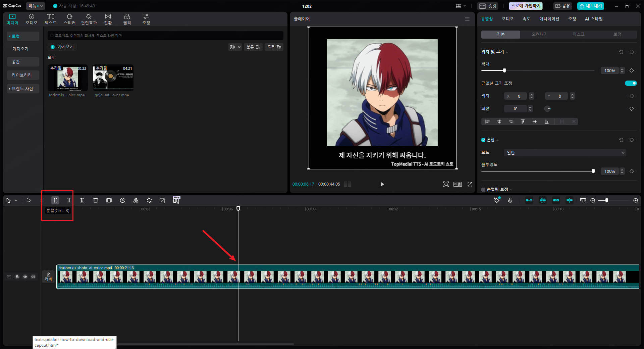
Task: Switch to the 애니메이션 tab
Action: click(x=549, y=19)
